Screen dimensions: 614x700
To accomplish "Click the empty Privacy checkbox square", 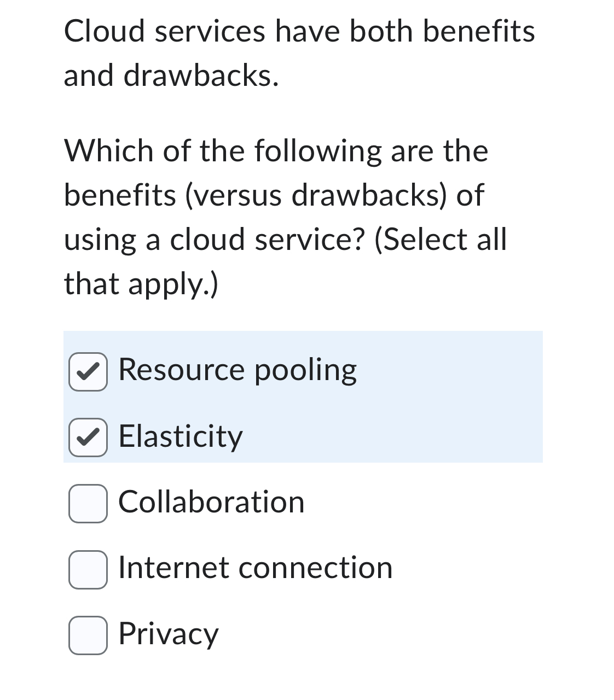I will click(88, 634).
